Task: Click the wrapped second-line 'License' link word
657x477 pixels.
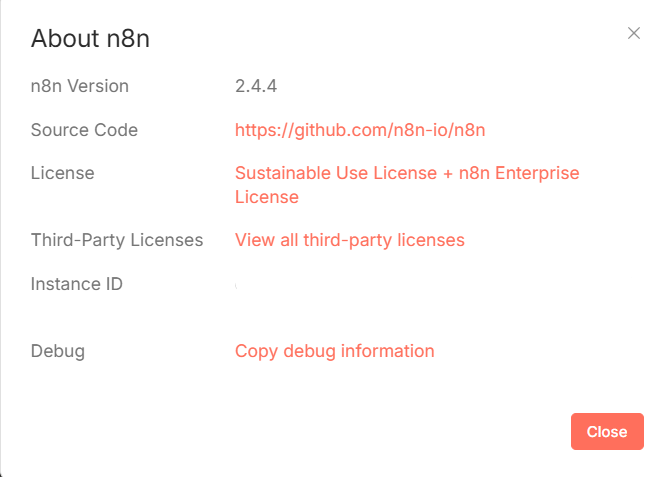Action: click(266, 197)
